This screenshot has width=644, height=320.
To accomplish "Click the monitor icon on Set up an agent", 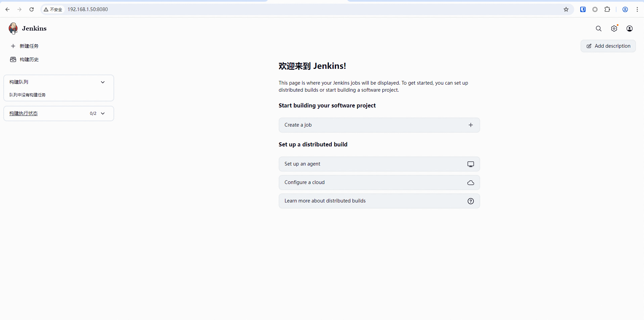I will (x=471, y=164).
